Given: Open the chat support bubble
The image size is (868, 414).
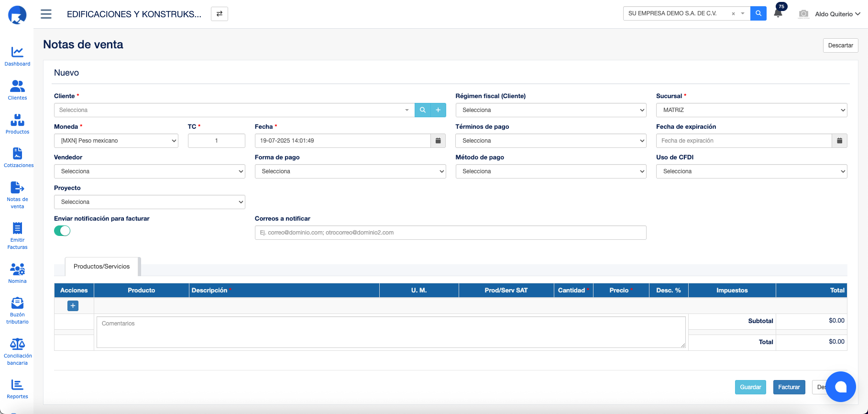Looking at the screenshot, I should pyautogui.click(x=840, y=387).
